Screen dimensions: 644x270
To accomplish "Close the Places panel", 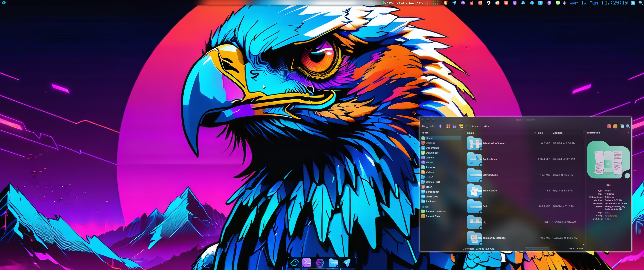I will tap(458, 133).
